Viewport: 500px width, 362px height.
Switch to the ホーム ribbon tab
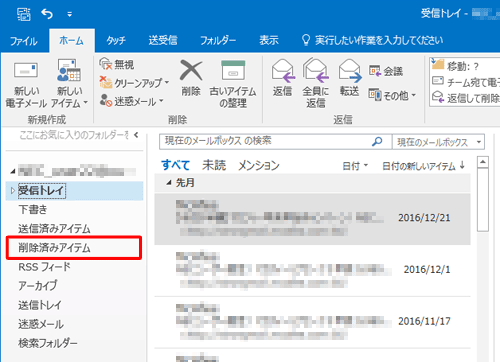pos(72,41)
